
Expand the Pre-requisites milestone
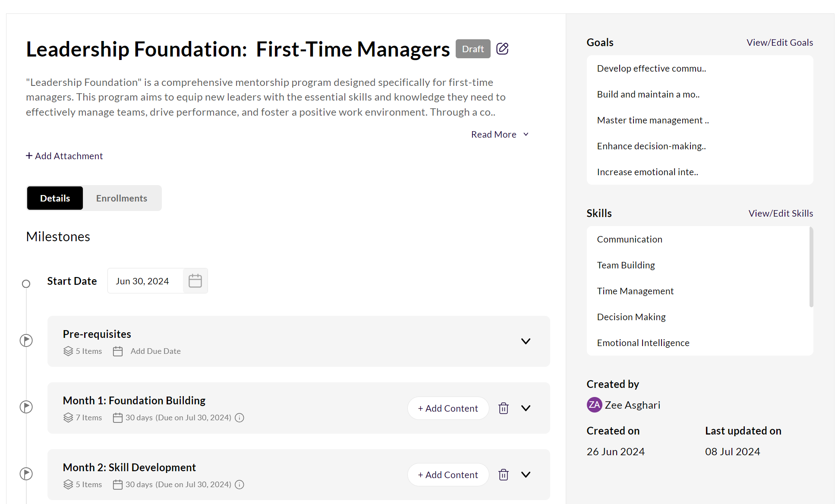tap(526, 341)
